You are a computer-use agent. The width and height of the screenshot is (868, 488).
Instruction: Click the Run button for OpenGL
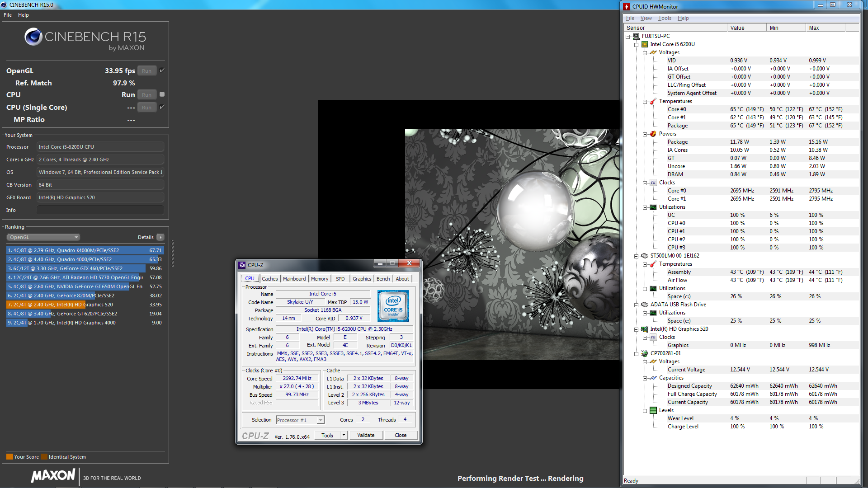147,71
